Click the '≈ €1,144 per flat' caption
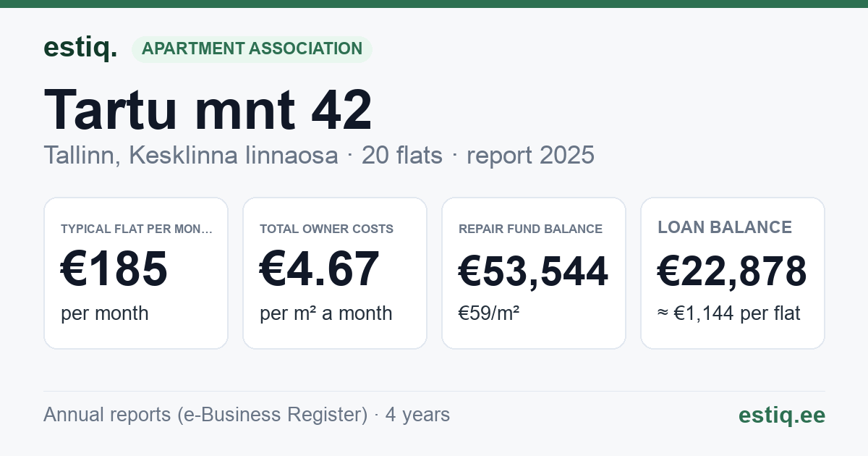The image size is (868, 456). [729, 313]
